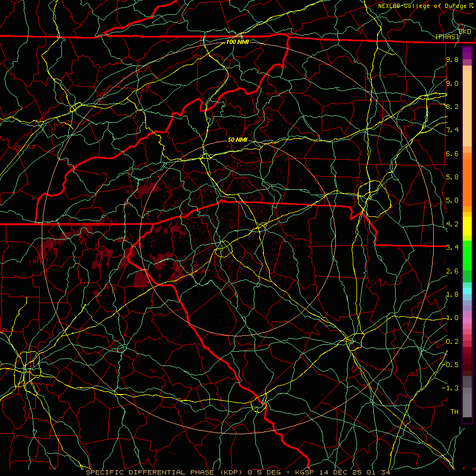This screenshot has width=476, height=476.
Task: Click the 6.6 value on the color scale
Action: pyautogui.click(x=452, y=153)
